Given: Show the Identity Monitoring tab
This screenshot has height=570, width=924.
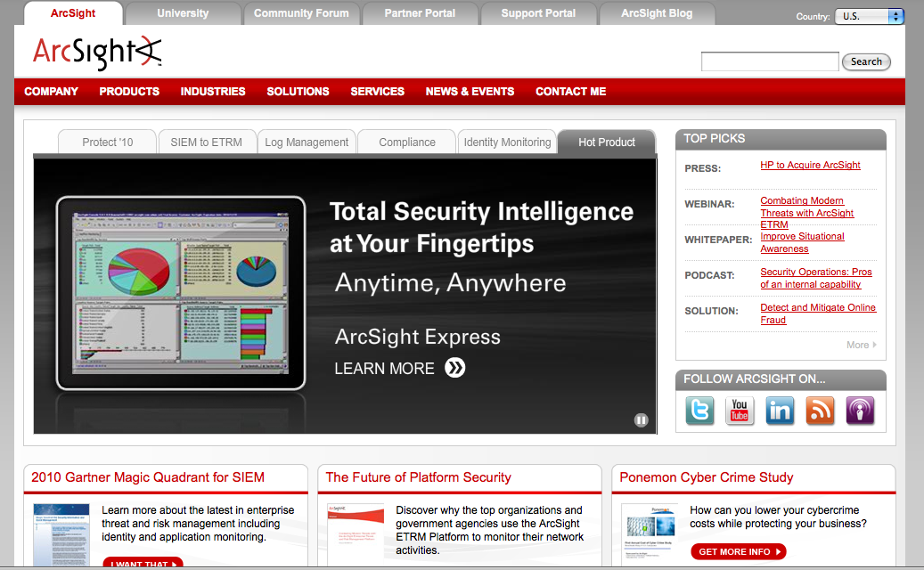Looking at the screenshot, I should pyautogui.click(x=507, y=142).
